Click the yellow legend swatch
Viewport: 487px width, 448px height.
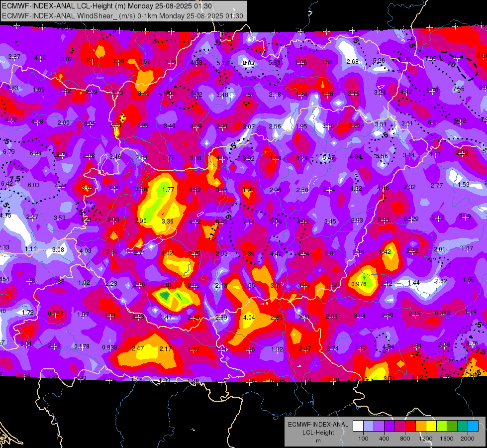[x=431, y=426]
